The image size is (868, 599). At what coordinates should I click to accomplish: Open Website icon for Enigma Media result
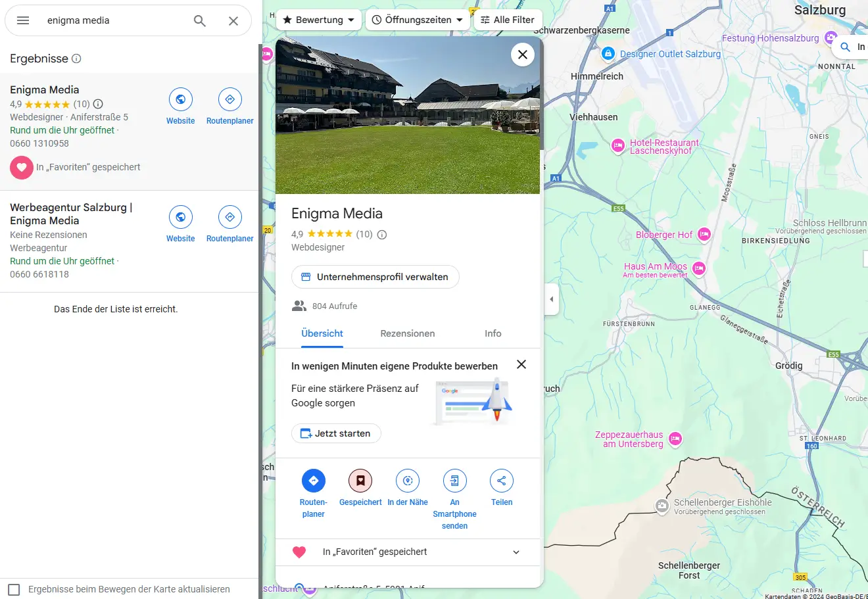pyautogui.click(x=181, y=99)
